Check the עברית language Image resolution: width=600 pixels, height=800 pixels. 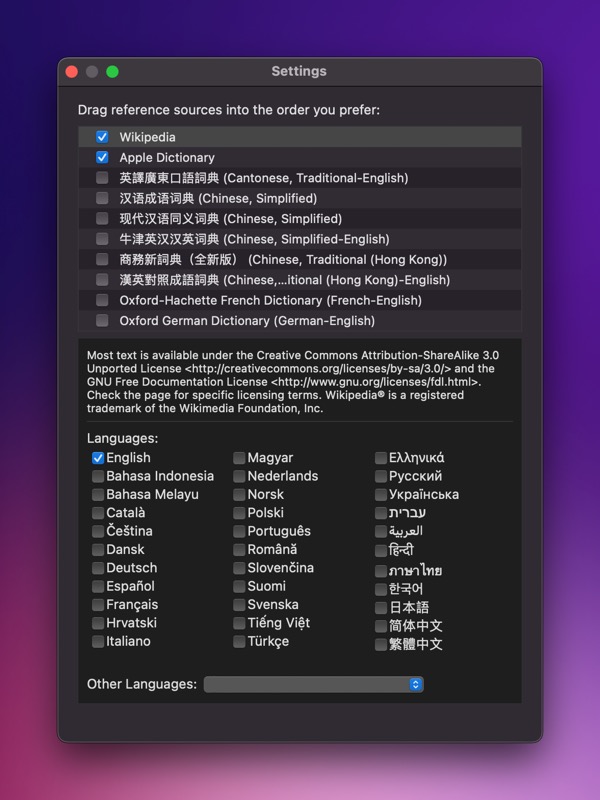381,513
